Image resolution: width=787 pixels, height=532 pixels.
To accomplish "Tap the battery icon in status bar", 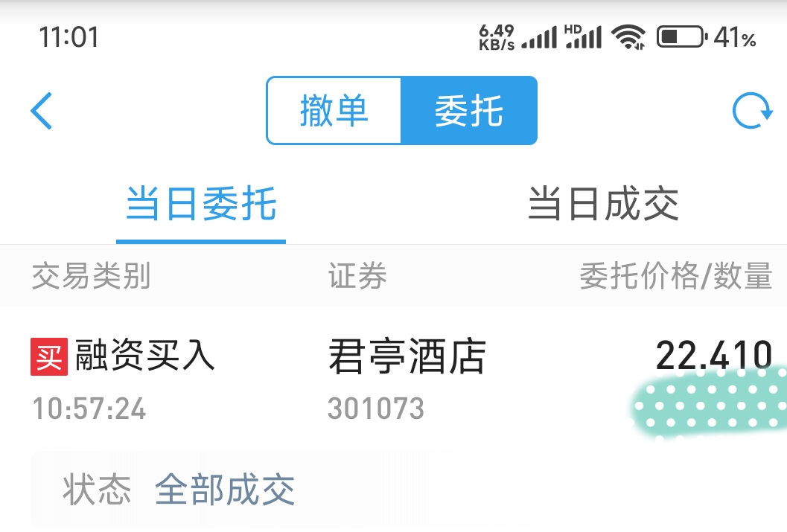I will [683, 36].
